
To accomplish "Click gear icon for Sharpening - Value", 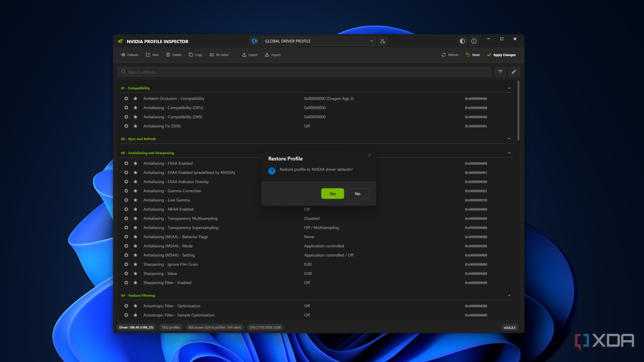I will (126, 273).
